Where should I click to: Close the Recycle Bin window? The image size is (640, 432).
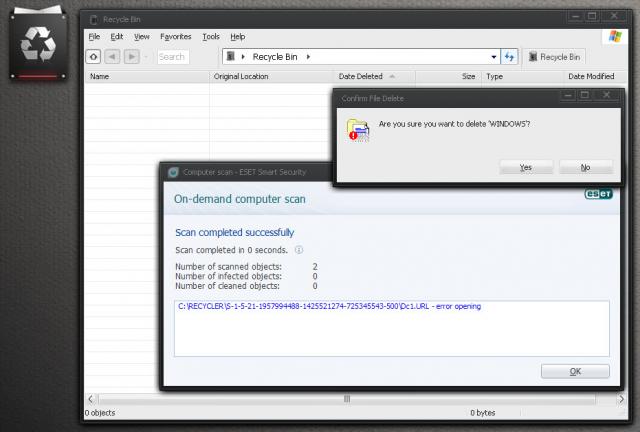coord(614,16)
